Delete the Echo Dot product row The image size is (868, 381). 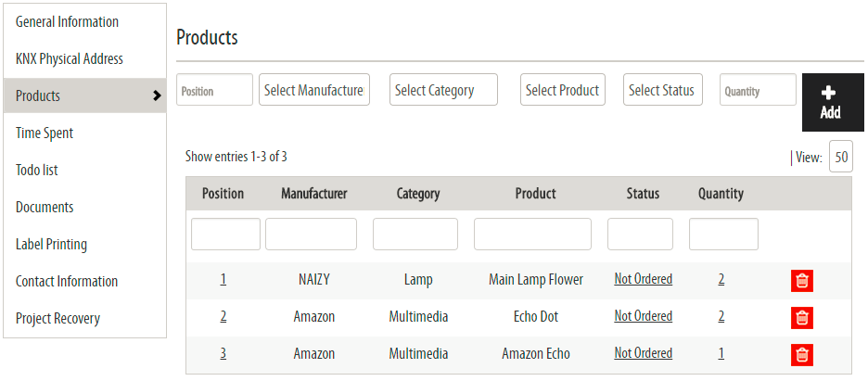[802, 318]
